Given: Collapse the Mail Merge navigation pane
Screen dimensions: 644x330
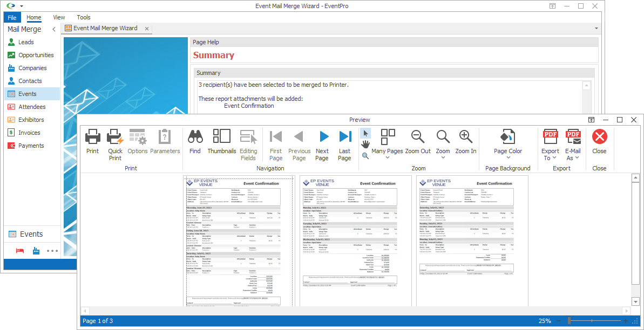Looking at the screenshot, I should pyautogui.click(x=54, y=29).
